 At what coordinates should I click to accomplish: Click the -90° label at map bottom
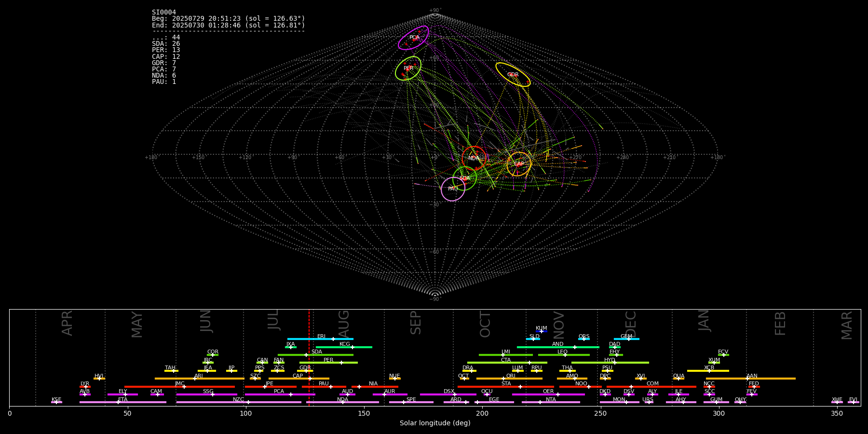[x=435, y=299]
